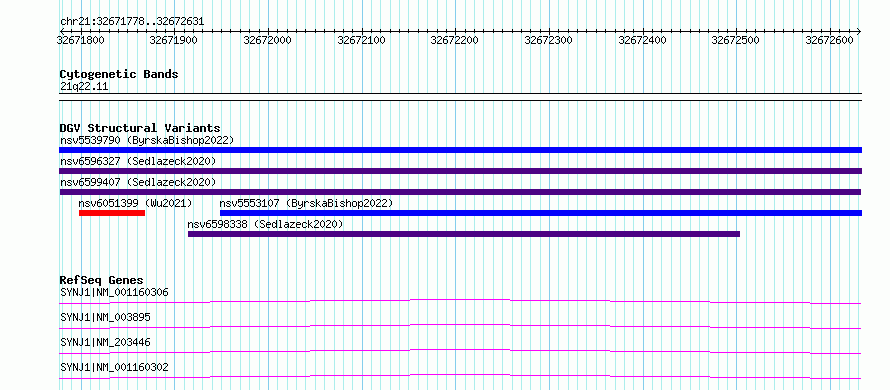Click the nsv6599407 purple variant bar
The width and height of the screenshot is (890, 390).
coord(460,192)
